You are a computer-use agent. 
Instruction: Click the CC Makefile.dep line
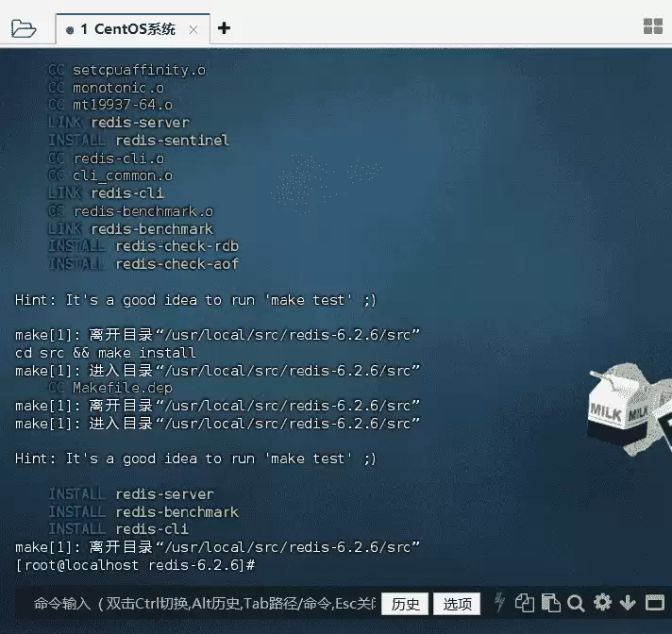click(x=110, y=388)
